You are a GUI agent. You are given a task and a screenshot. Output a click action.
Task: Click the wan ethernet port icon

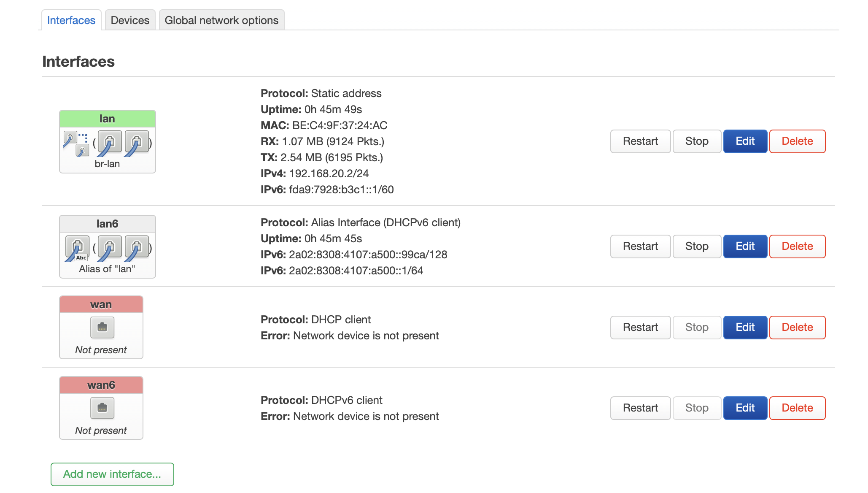[x=102, y=327]
